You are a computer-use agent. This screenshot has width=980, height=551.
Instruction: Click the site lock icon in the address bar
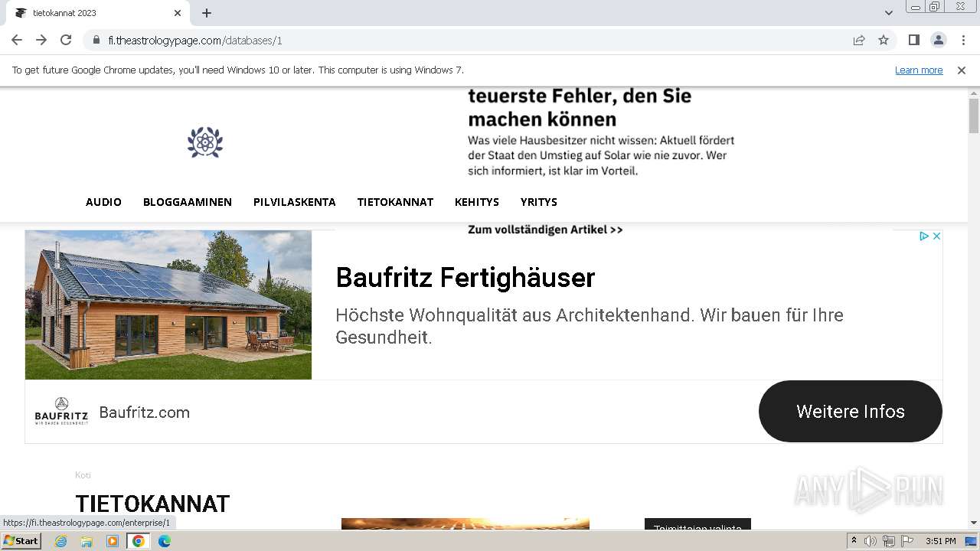[x=96, y=41]
